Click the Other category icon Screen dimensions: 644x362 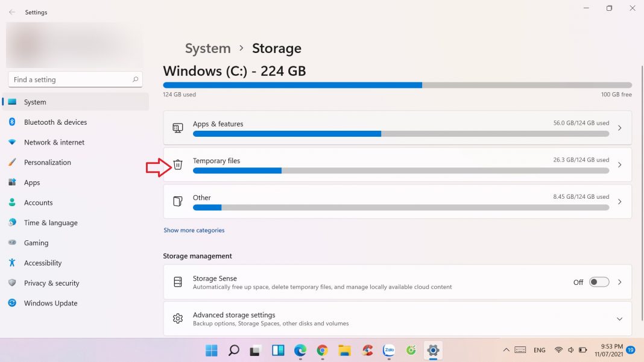[x=178, y=201]
